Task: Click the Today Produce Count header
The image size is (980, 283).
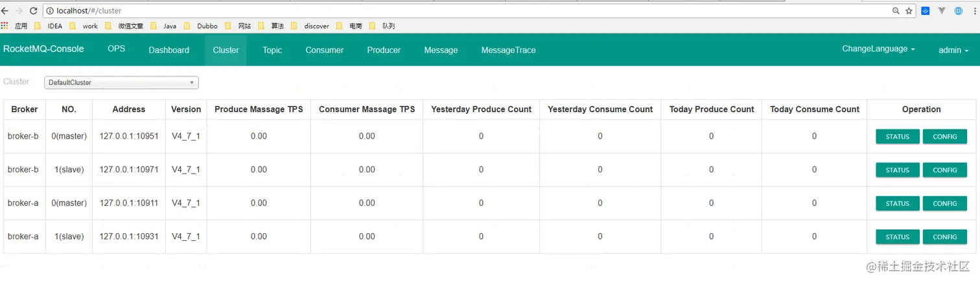Action: click(712, 109)
